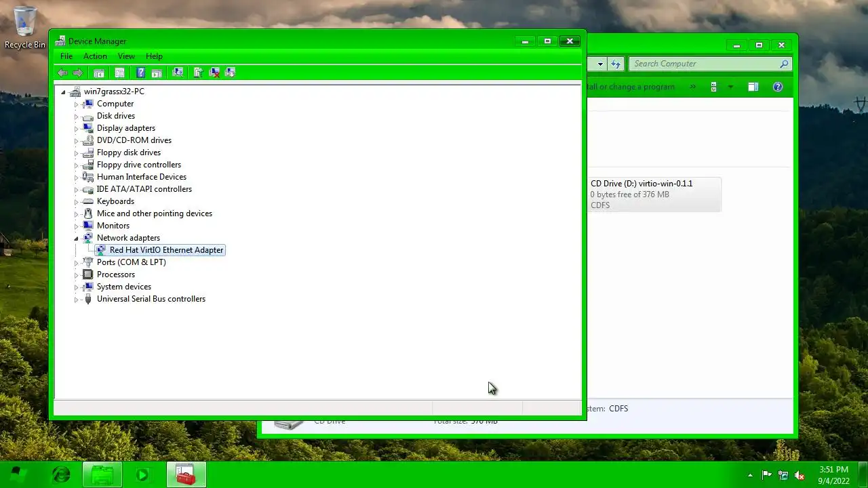Image resolution: width=868 pixels, height=488 pixels.
Task: Click the muted volume tray icon
Action: click(x=800, y=475)
